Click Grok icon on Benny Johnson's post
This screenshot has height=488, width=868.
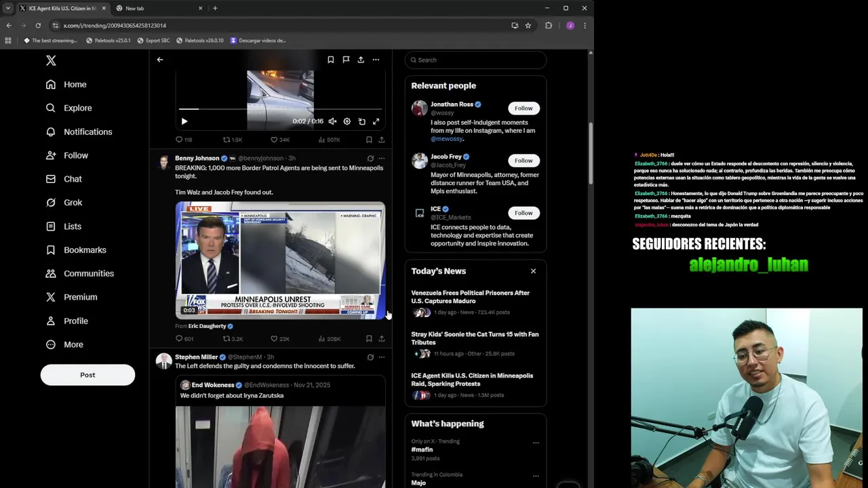[370, 159]
